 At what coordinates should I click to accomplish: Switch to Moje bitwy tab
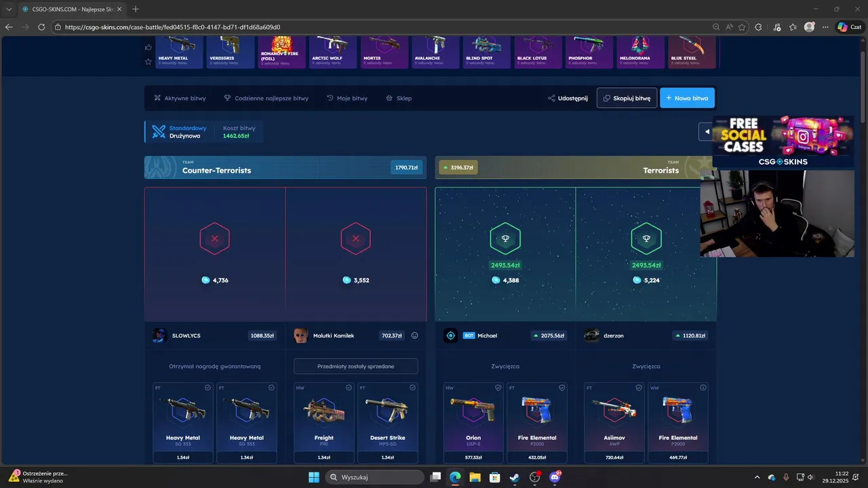click(x=347, y=98)
